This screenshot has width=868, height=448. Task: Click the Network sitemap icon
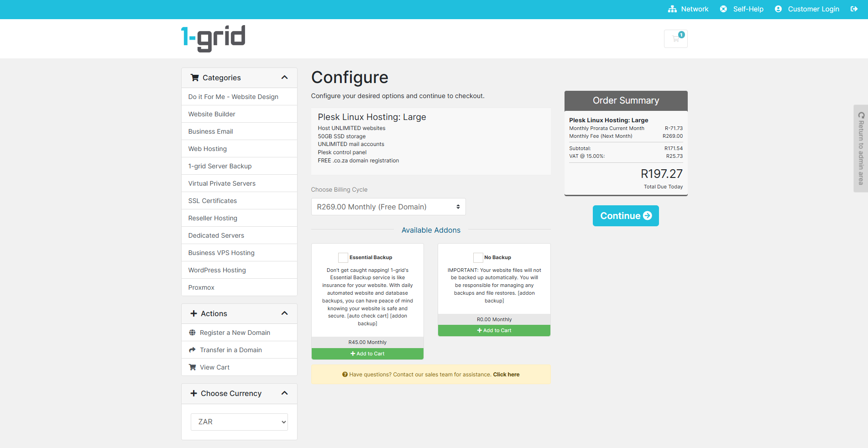point(672,9)
